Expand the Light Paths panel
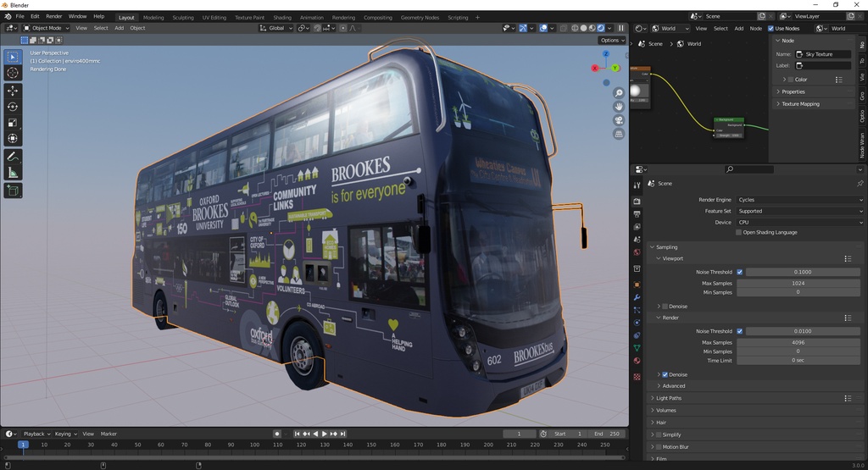868x470 pixels. point(668,398)
